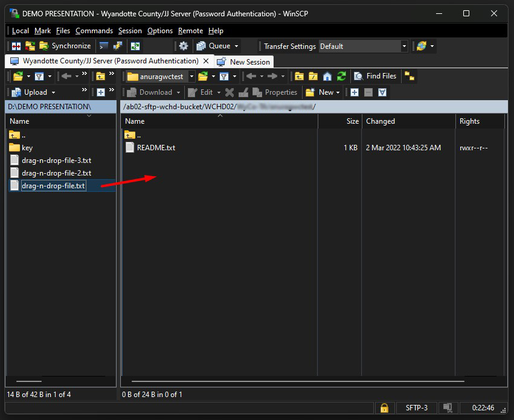Open the Mark menu
Viewport: 514px width, 420px height.
(43, 31)
